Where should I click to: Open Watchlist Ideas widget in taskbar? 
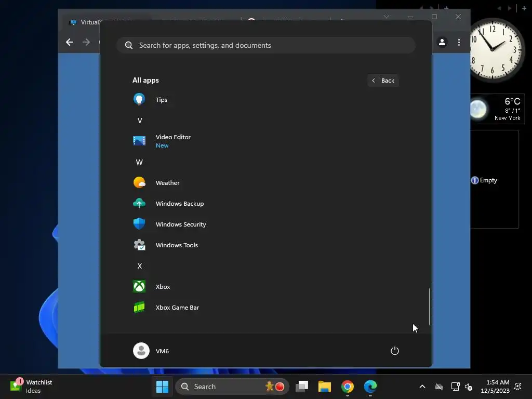point(31,386)
